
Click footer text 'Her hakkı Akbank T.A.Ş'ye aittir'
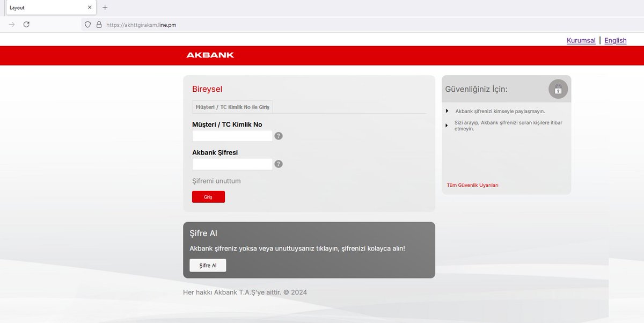pos(232,292)
